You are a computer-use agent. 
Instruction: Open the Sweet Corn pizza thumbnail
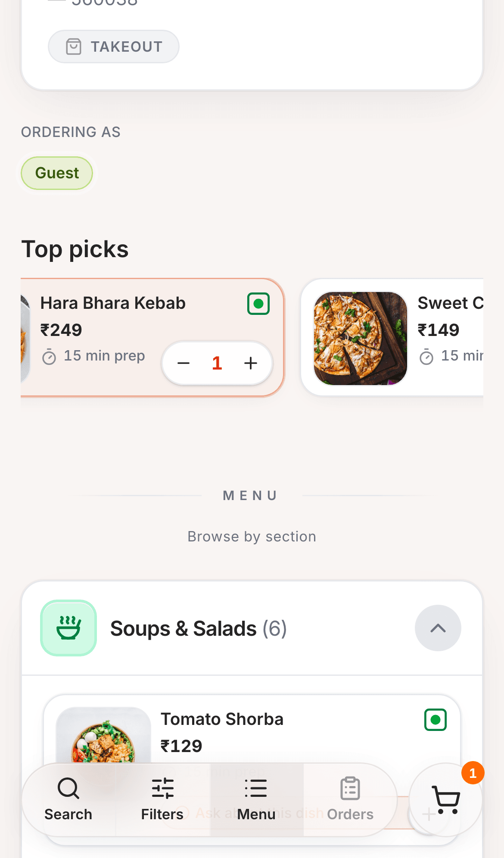point(361,339)
